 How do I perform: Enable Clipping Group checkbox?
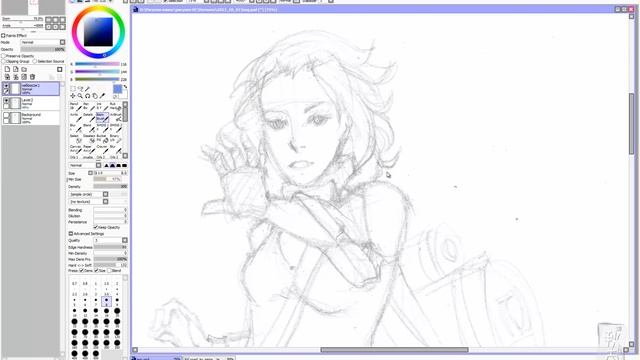click(3, 61)
